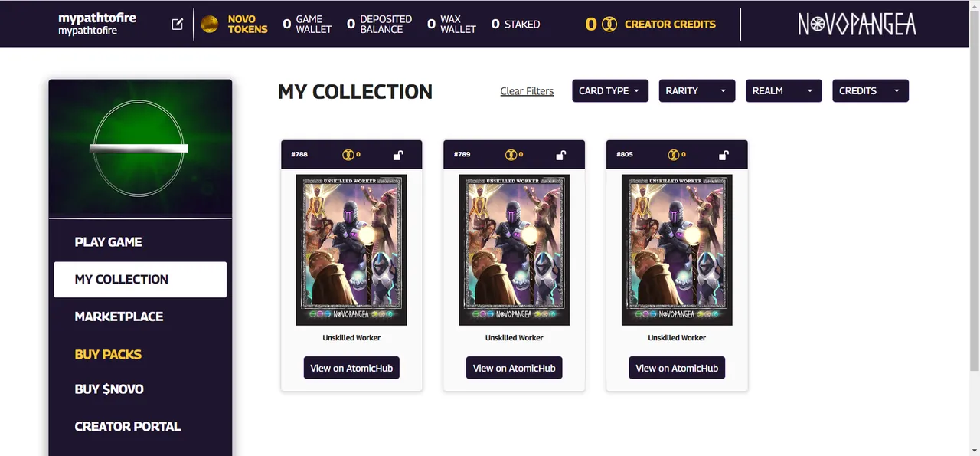
Task: Open CREATOR PORTAL from sidebar
Action: pos(127,427)
